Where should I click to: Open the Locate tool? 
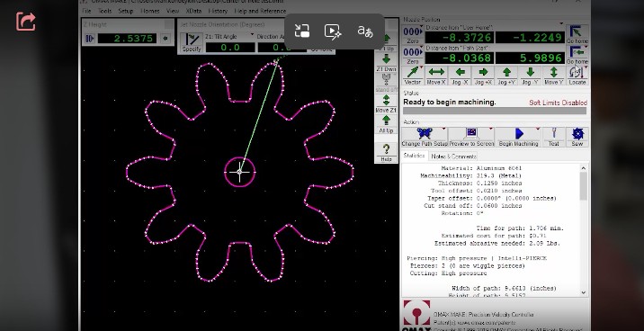577,76
